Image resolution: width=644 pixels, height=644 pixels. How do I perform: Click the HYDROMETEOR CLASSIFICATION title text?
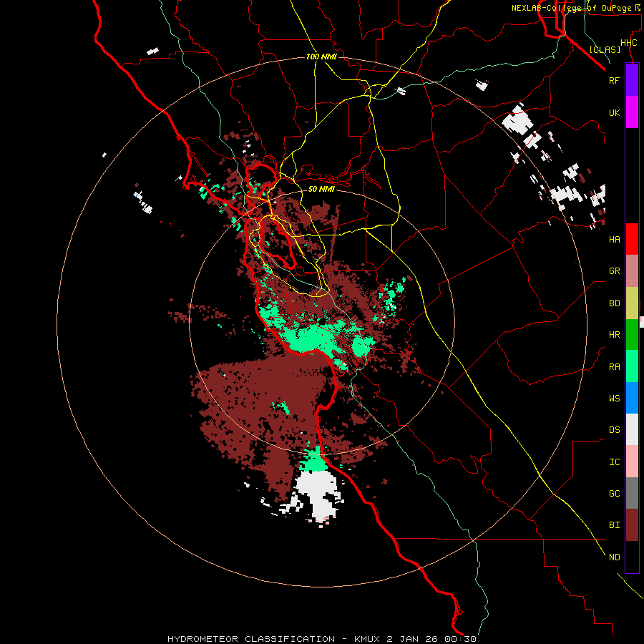(251, 639)
